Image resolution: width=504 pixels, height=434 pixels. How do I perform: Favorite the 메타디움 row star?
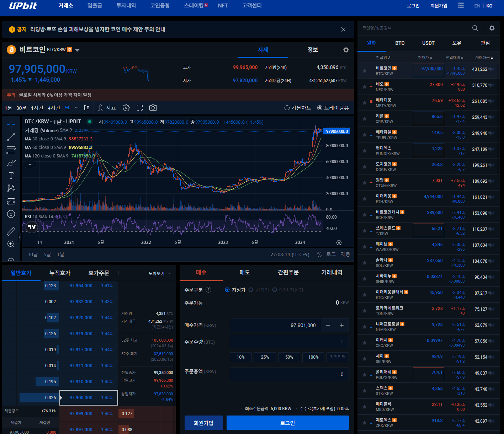[365, 103]
